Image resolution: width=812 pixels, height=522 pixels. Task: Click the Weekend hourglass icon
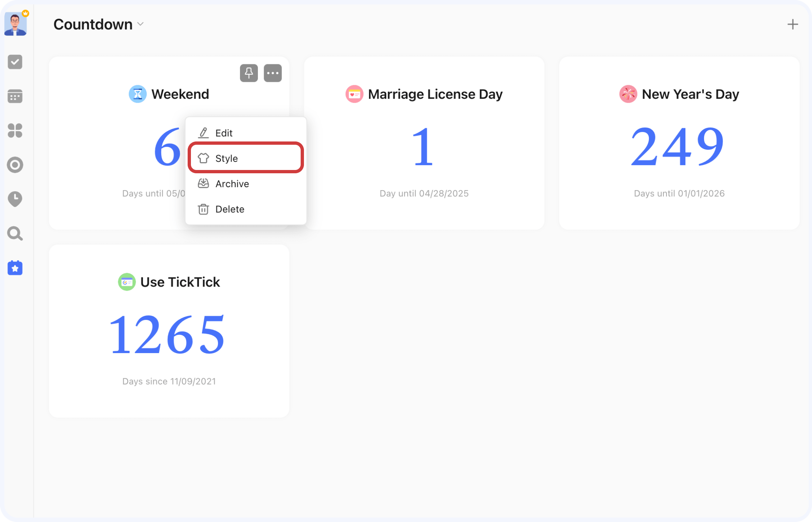(138, 94)
